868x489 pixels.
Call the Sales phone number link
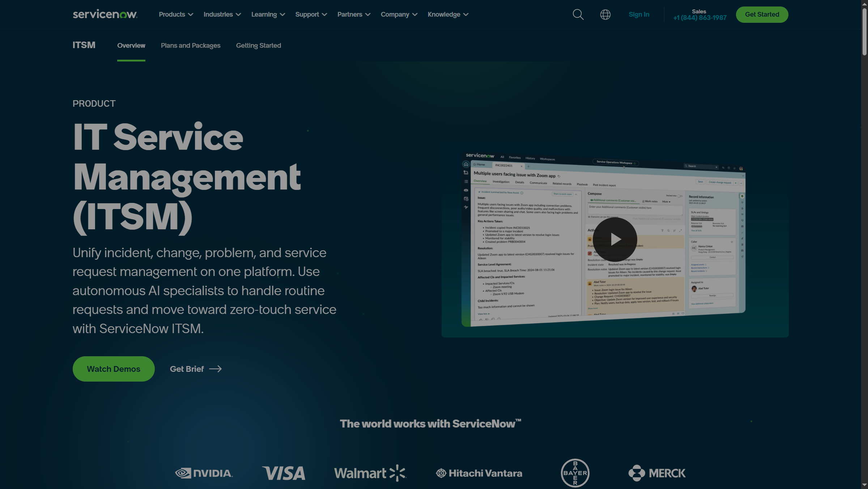pos(699,18)
